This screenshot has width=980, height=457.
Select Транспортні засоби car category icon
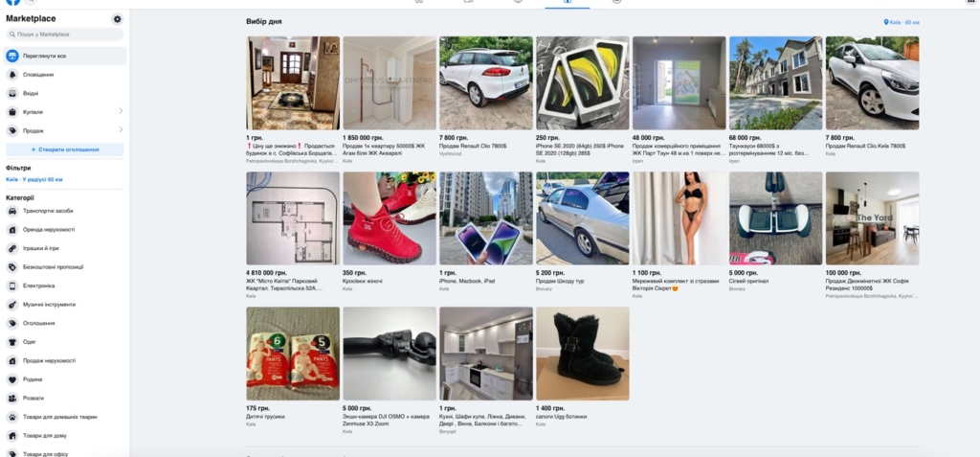[11, 211]
